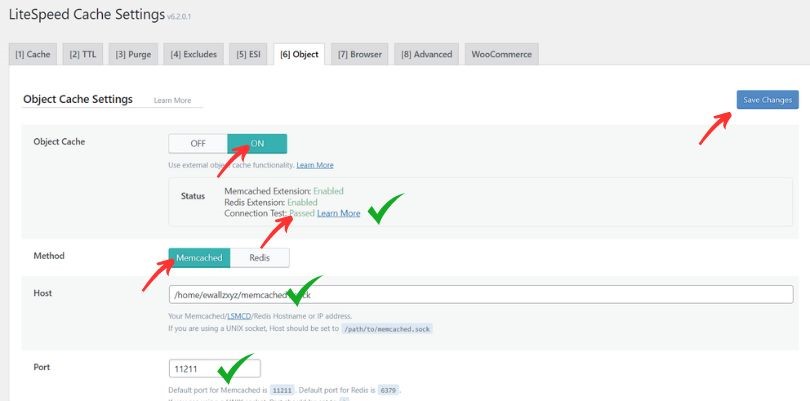810x401 pixels.
Task: Click the Connection Test Passed text
Action: click(x=269, y=213)
